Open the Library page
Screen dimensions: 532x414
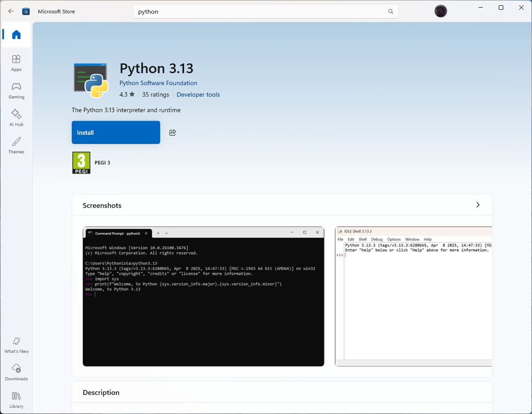(x=16, y=400)
